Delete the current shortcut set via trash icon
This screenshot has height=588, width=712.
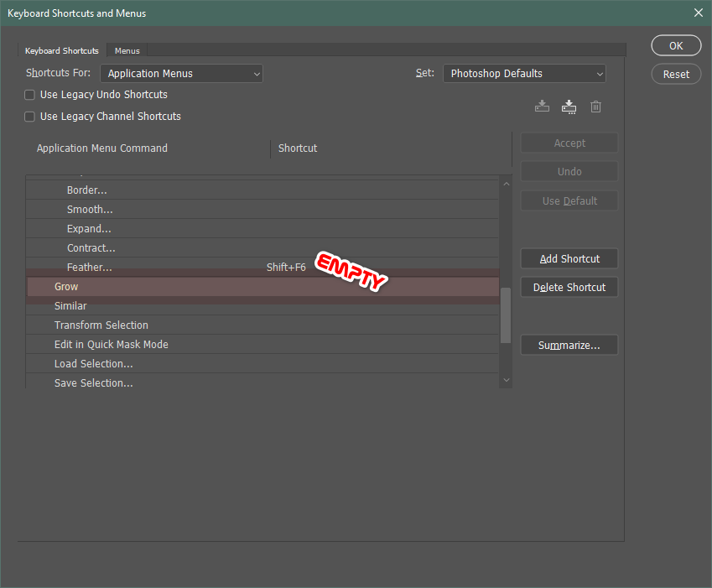click(x=595, y=107)
